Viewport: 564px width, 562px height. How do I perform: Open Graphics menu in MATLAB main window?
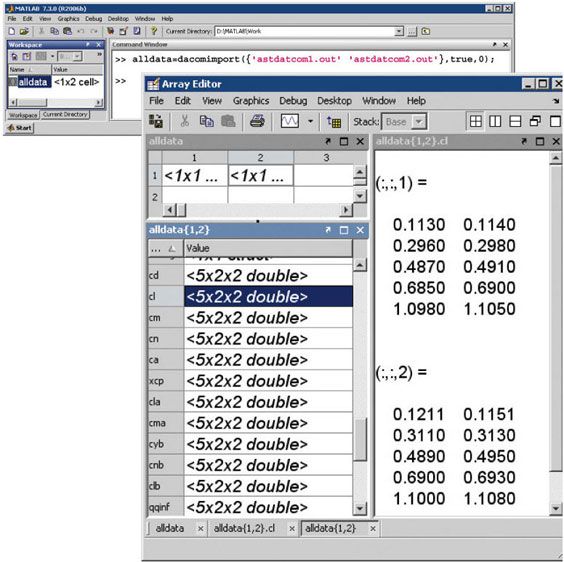tap(68, 19)
